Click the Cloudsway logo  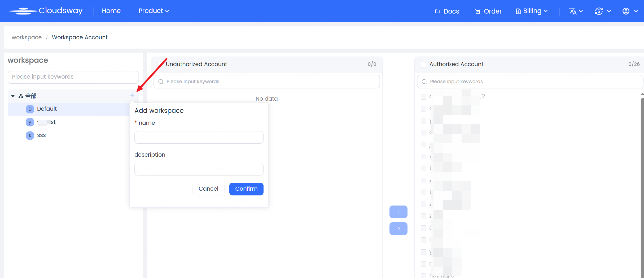[x=46, y=11]
